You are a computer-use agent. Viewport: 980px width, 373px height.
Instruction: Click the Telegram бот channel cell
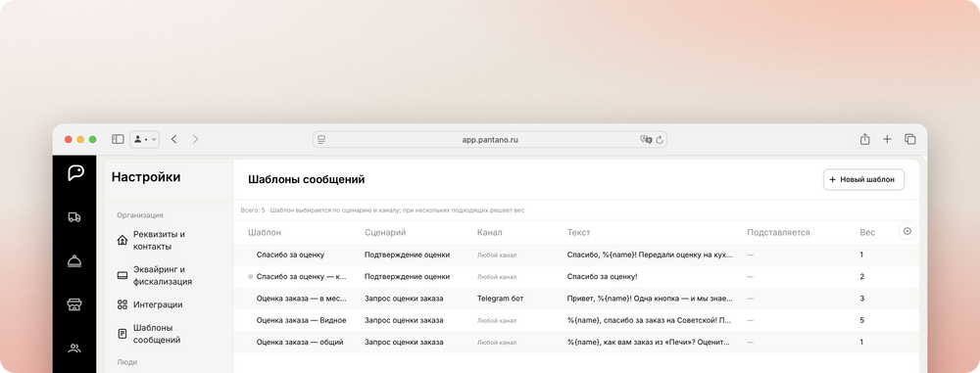coord(500,299)
